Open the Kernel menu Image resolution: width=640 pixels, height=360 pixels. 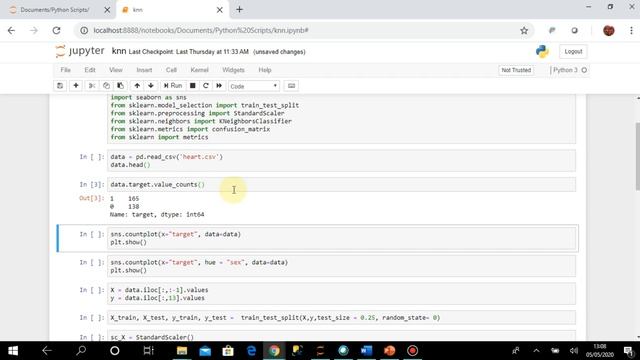tap(200, 70)
